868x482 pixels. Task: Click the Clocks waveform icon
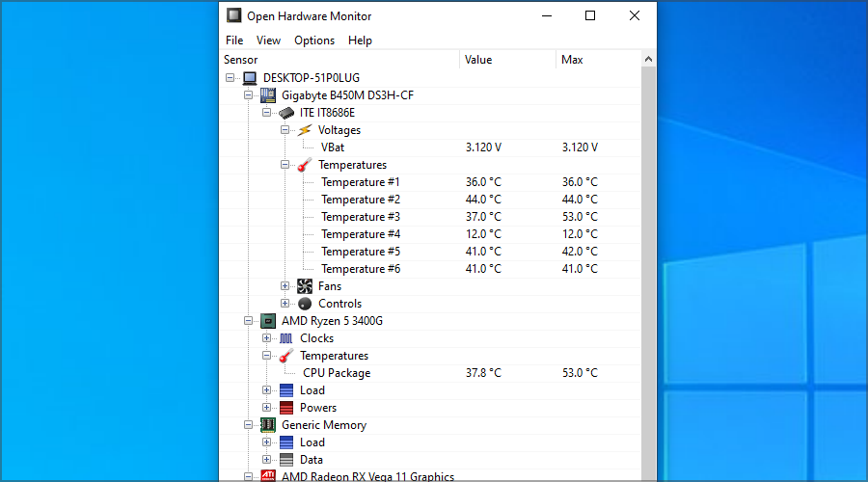point(286,338)
